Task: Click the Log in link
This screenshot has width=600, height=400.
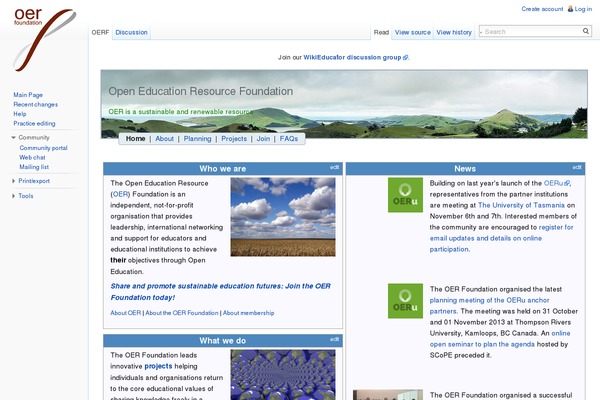Action: [x=583, y=9]
